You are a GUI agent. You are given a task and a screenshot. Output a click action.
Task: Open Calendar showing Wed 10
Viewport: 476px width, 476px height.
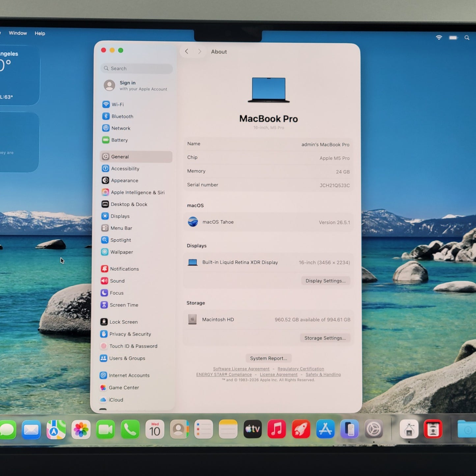(x=155, y=430)
